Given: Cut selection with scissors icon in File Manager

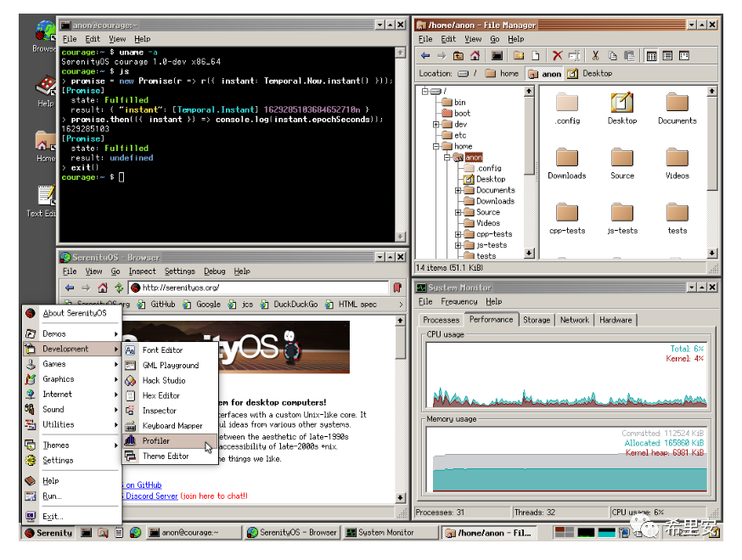Looking at the screenshot, I should tap(596, 56).
